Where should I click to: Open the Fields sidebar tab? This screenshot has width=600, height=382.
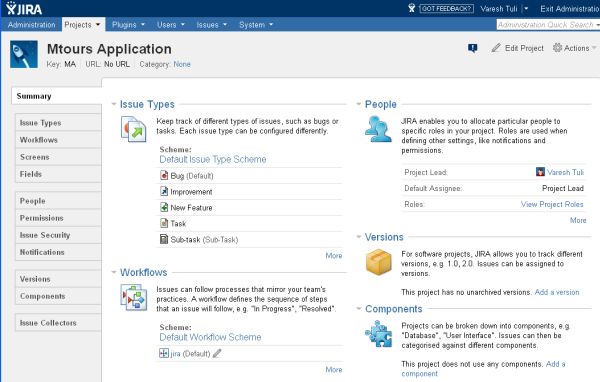58,174
